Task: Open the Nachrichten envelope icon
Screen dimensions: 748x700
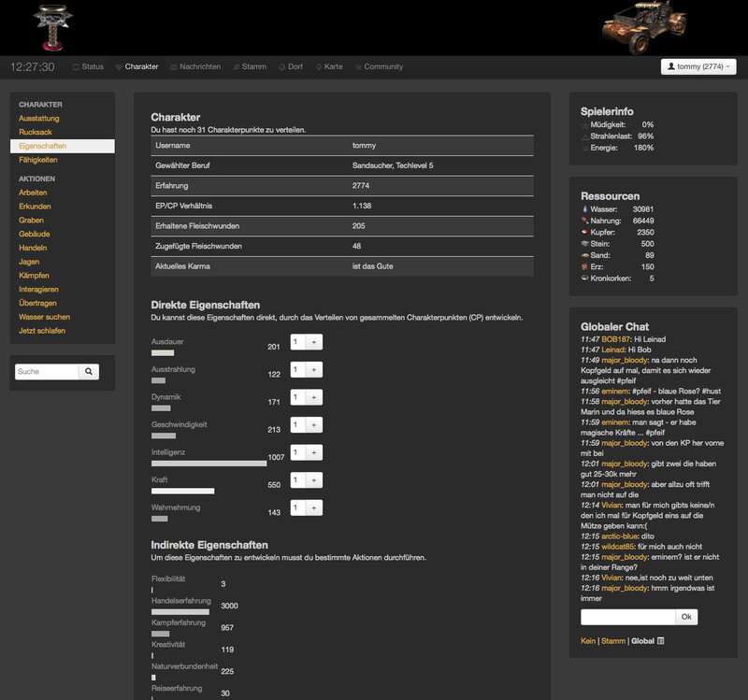Action: pyautogui.click(x=172, y=66)
